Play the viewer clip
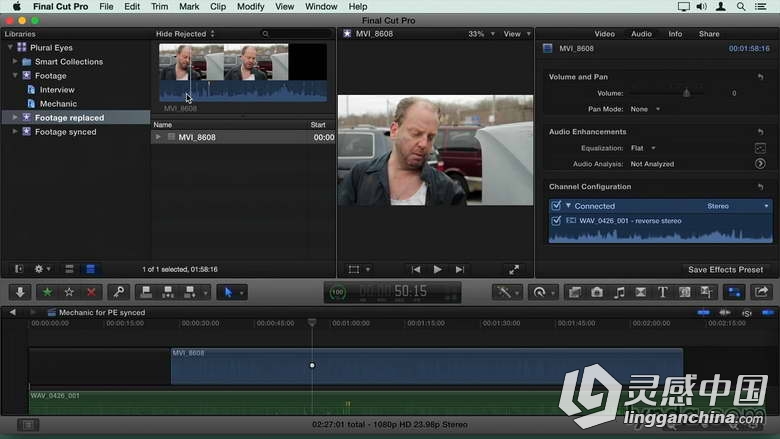The height and width of the screenshot is (439, 780). 437,269
